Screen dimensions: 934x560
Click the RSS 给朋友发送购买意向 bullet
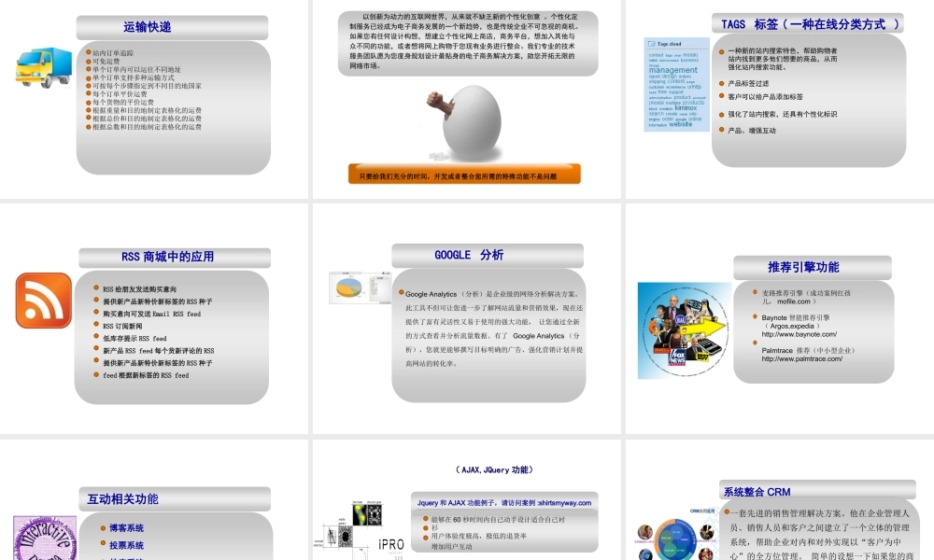(x=139, y=289)
